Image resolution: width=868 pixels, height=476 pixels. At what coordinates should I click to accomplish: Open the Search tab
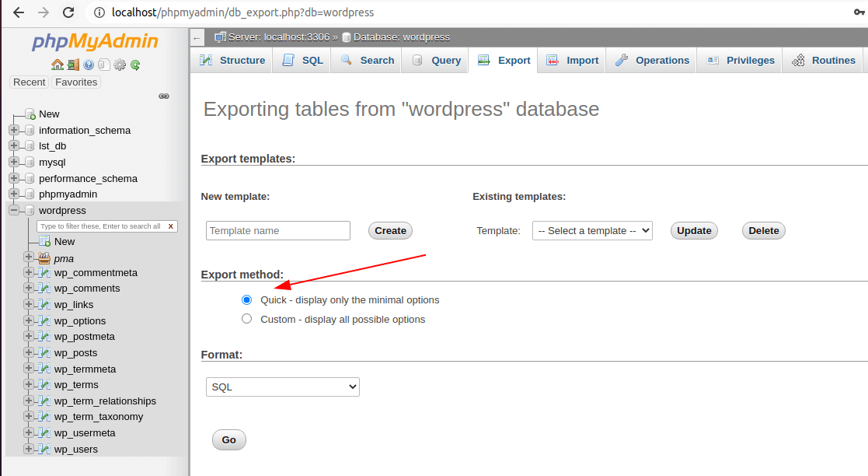(x=367, y=61)
